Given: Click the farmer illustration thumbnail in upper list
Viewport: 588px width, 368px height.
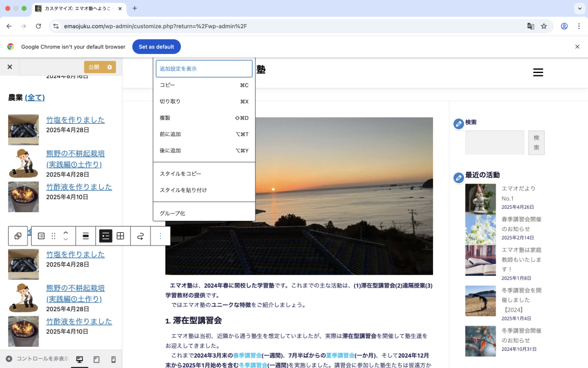Looking at the screenshot, I should pyautogui.click(x=23, y=163).
